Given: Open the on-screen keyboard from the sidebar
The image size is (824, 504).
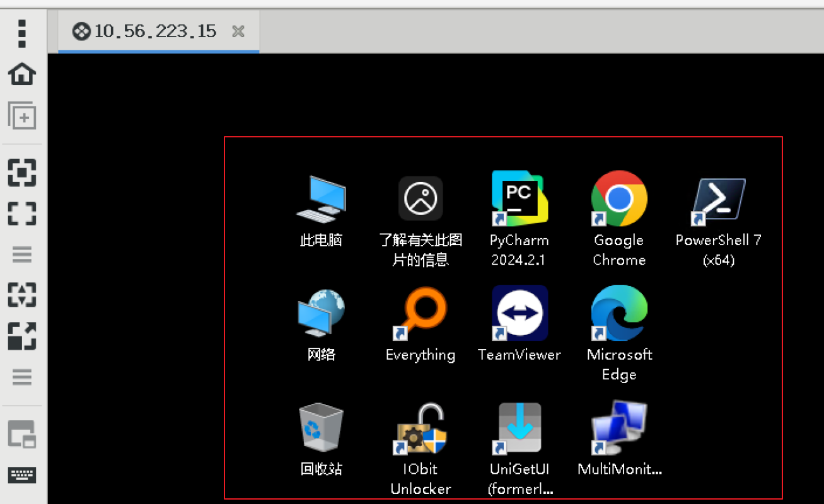Looking at the screenshot, I should pyautogui.click(x=22, y=474).
